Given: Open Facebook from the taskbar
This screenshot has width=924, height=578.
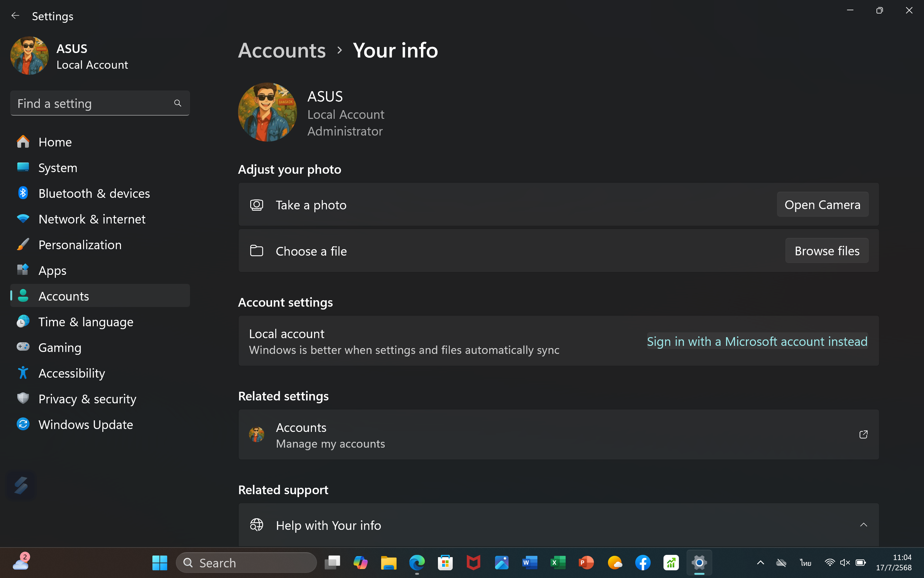Looking at the screenshot, I should click(x=643, y=563).
